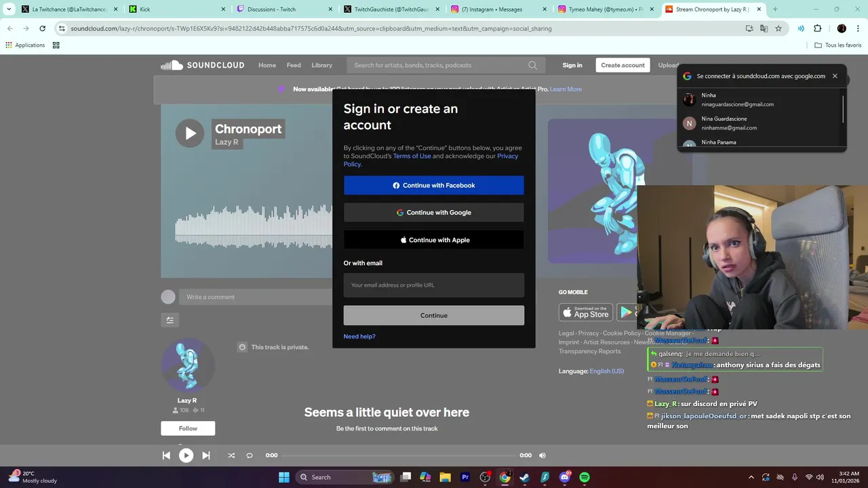The height and width of the screenshot is (488, 868).
Task: Click the Chronoport waveform to seek
Action: [x=254, y=226]
